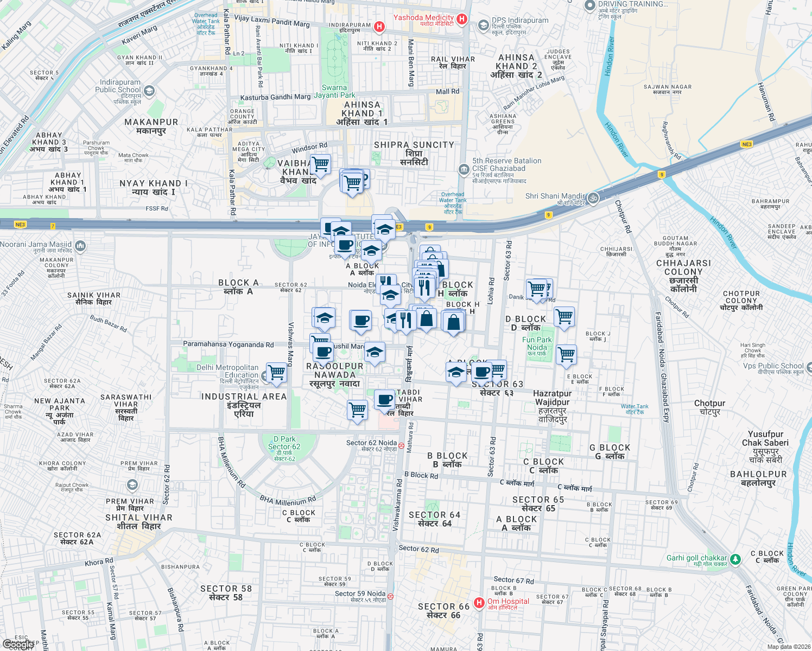Select the Yashoda Medicity hospital marker
Image resolution: width=812 pixels, height=651 pixels.
(461, 20)
